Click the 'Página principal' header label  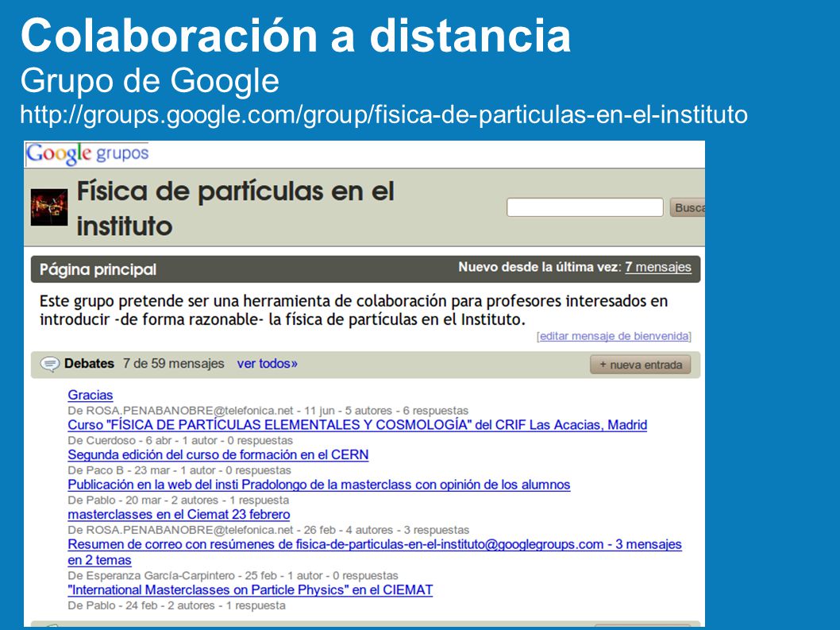pyautogui.click(x=98, y=269)
